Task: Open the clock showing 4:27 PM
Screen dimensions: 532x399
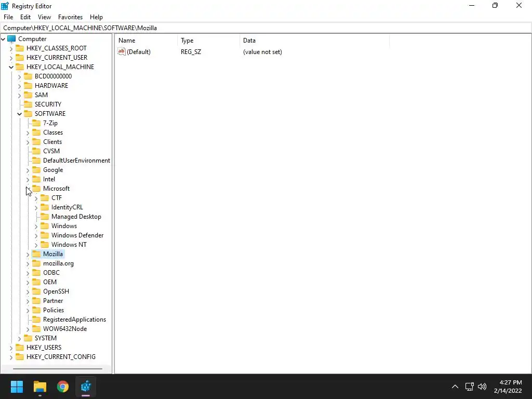Action: [508, 387]
